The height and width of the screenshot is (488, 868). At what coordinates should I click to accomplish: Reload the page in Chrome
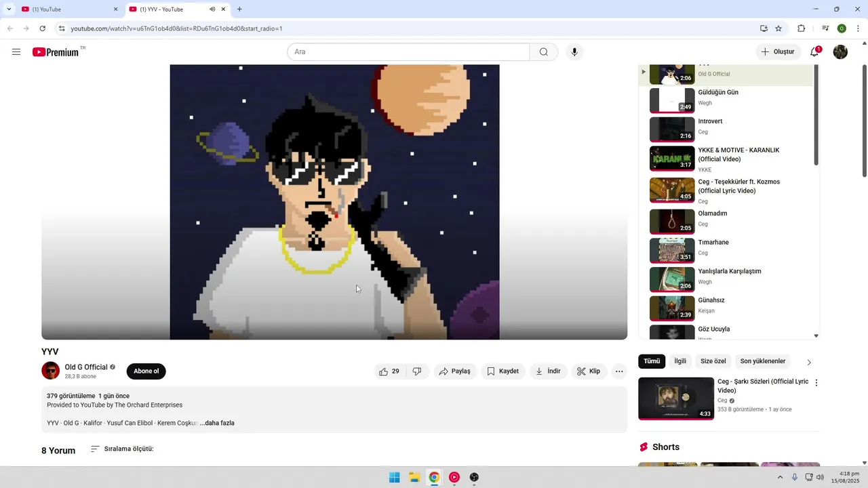[x=42, y=28]
